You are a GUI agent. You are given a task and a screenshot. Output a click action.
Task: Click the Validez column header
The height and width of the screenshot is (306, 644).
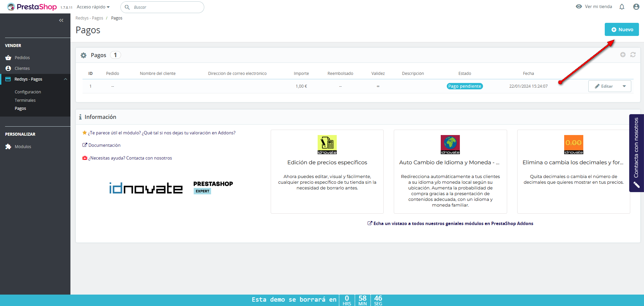(378, 74)
